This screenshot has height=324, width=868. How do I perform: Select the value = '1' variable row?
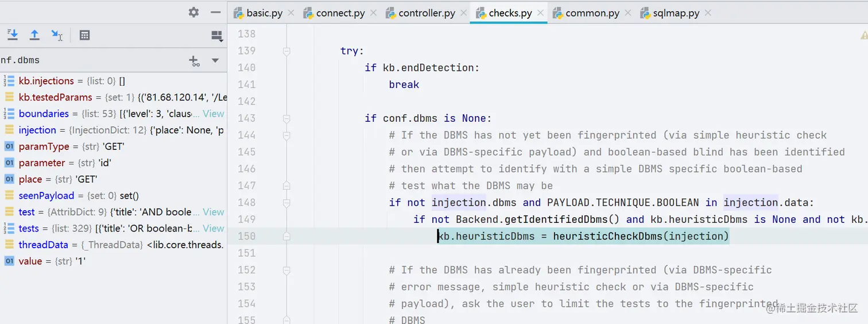pos(114,261)
